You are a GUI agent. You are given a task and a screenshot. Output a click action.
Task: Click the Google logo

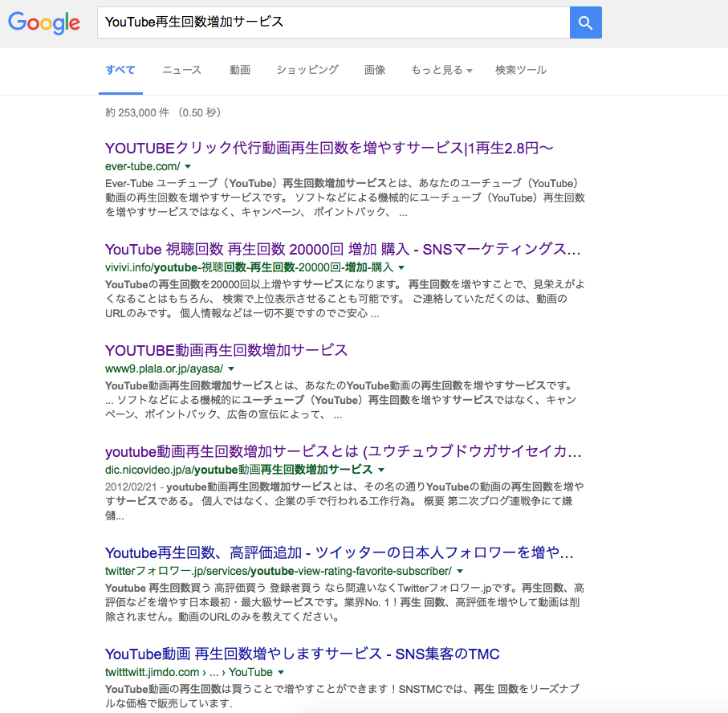pyautogui.click(x=44, y=22)
